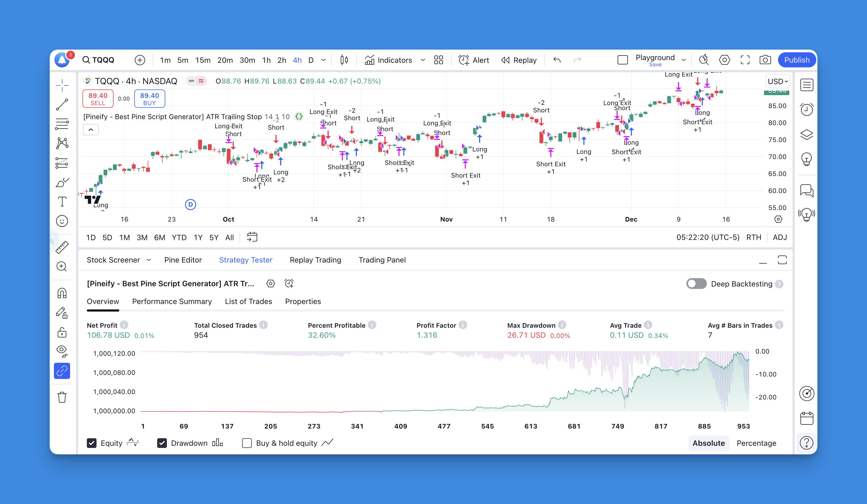This screenshot has height=504, width=867.
Task: Click the 89.40 SELL button
Action: pos(98,99)
